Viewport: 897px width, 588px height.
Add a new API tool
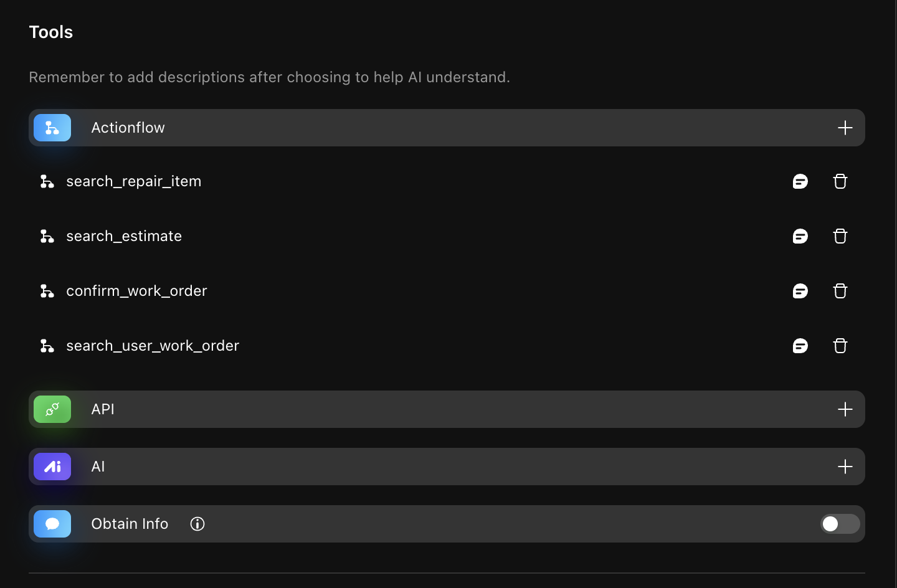pos(845,409)
